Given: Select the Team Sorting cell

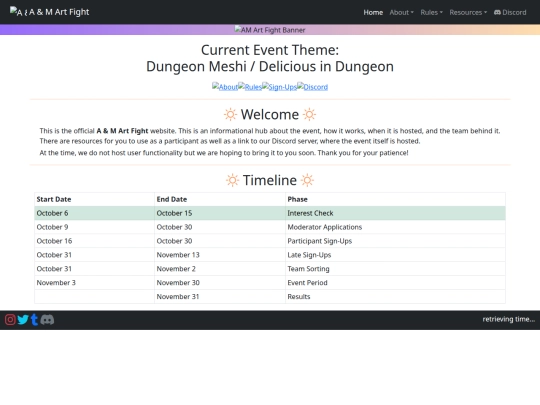Looking at the screenshot, I should coord(395,269).
